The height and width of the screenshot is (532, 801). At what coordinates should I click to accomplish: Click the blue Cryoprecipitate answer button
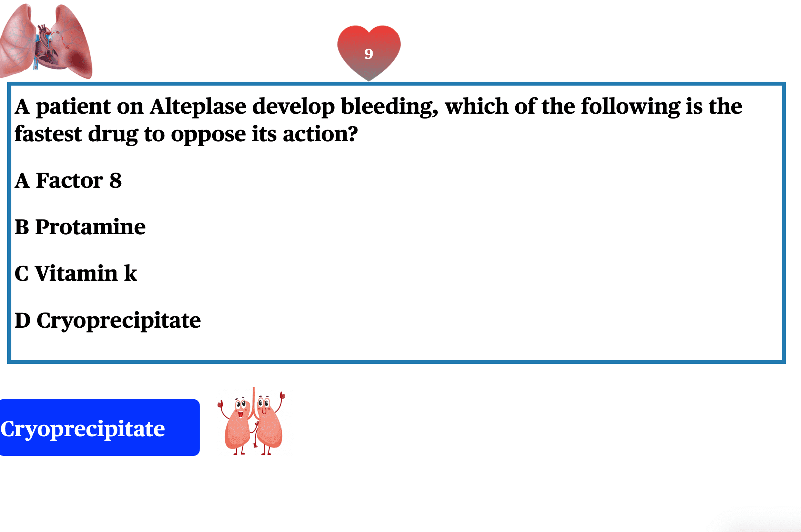coord(100,428)
